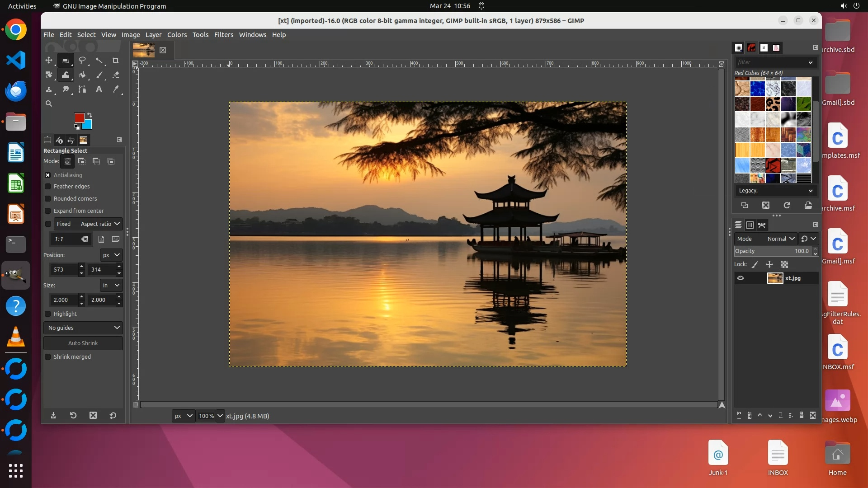Select the Zoom magnifier tool
868x488 pixels.
point(49,104)
